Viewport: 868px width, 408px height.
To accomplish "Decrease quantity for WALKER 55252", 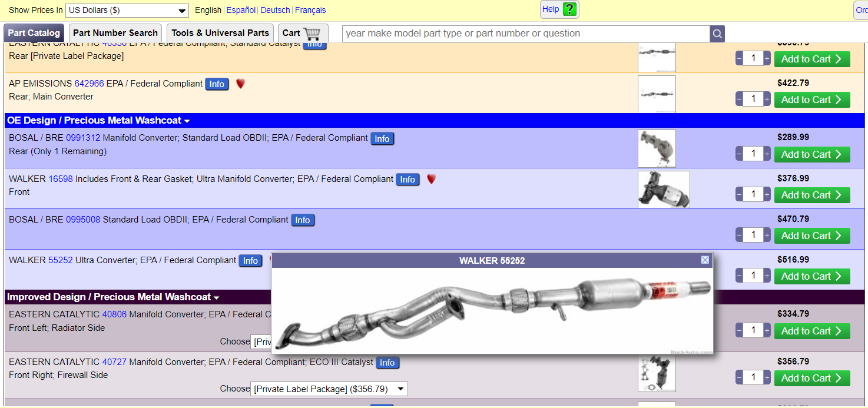I will [740, 276].
